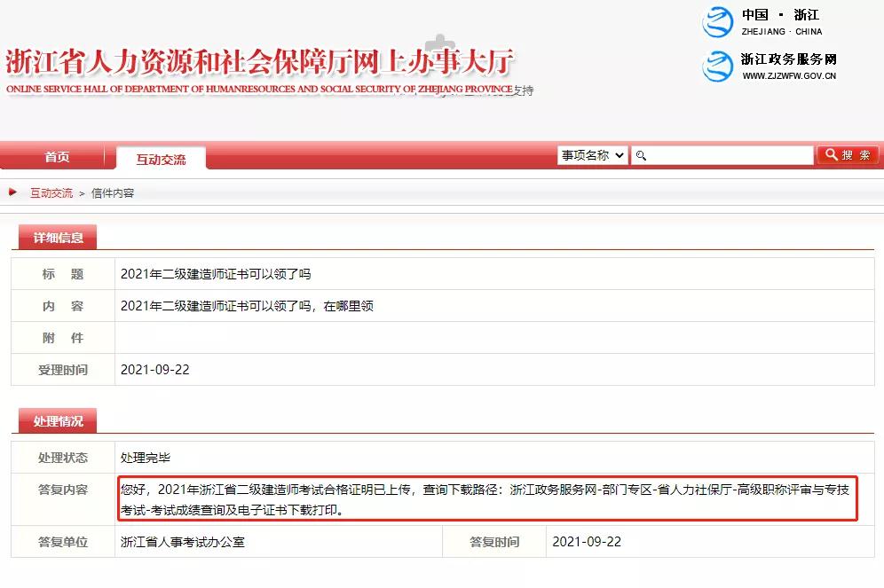This screenshot has height=588, width=884.
Task: Click the red arrow icon before the breadcrumb
Action: pyautogui.click(x=13, y=192)
